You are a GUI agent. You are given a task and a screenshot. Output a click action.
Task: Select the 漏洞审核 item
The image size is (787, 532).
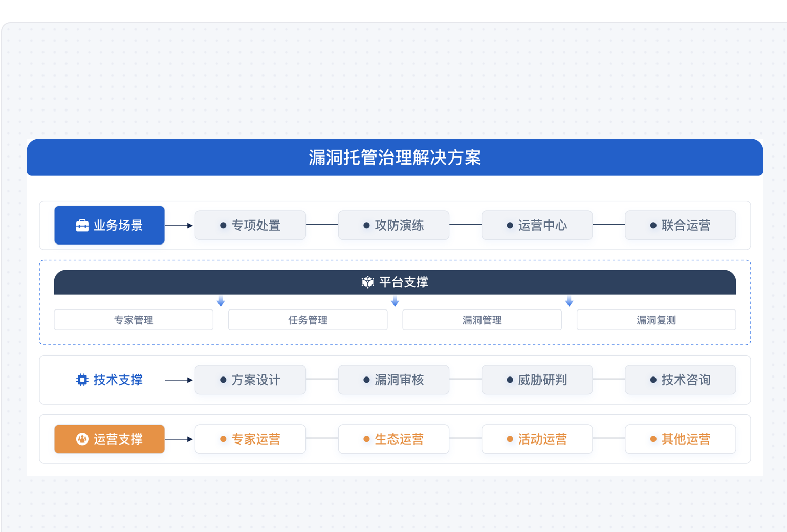(x=393, y=380)
